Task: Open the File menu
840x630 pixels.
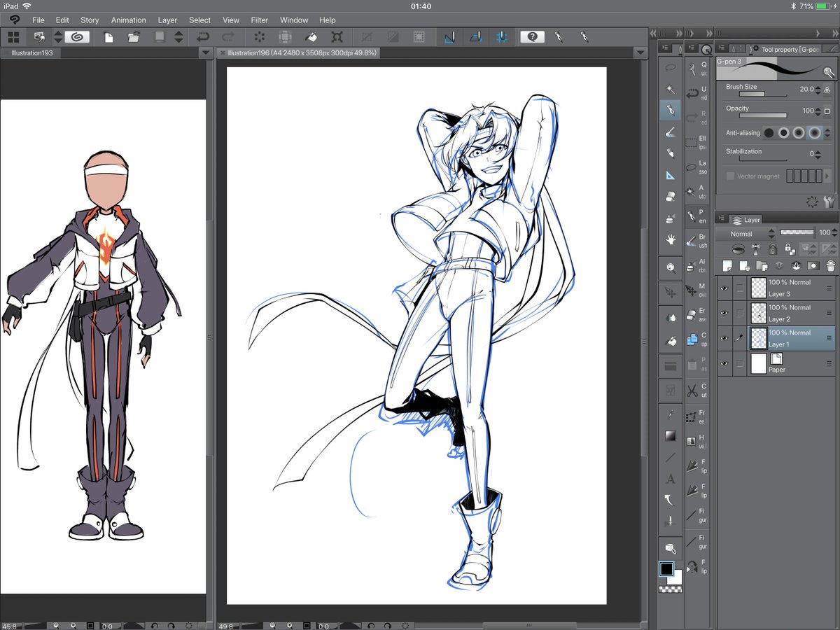Action: (x=38, y=20)
